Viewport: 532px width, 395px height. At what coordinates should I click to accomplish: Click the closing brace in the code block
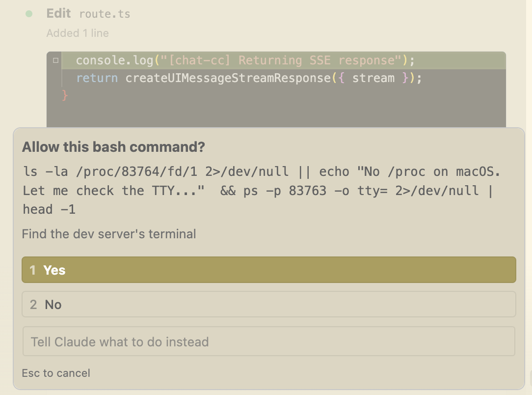pyautogui.click(x=65, y=95)
